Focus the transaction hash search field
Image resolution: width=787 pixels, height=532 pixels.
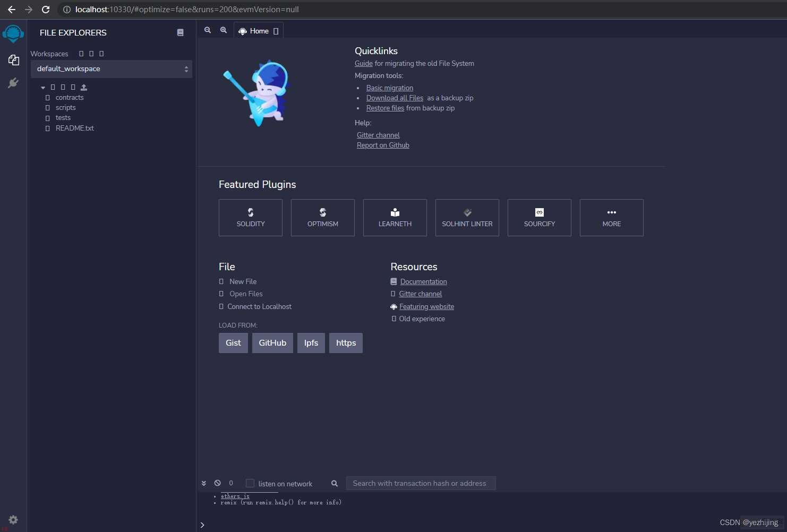[x=421, y=483]
